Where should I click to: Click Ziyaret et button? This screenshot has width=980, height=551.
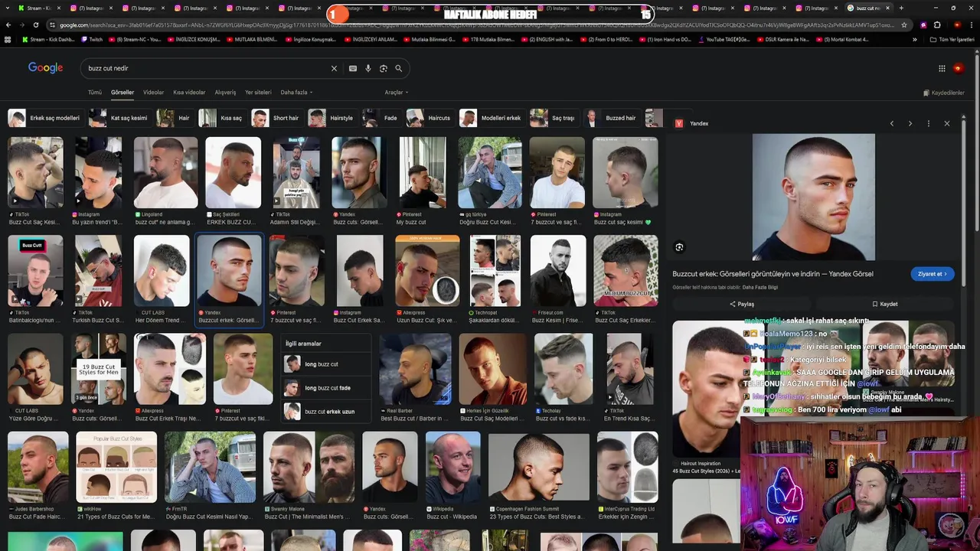pyautogui.click(x=933, y=274)
